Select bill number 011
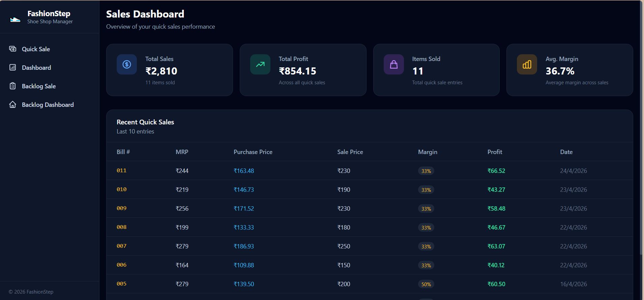 click(x=121, y=171)
